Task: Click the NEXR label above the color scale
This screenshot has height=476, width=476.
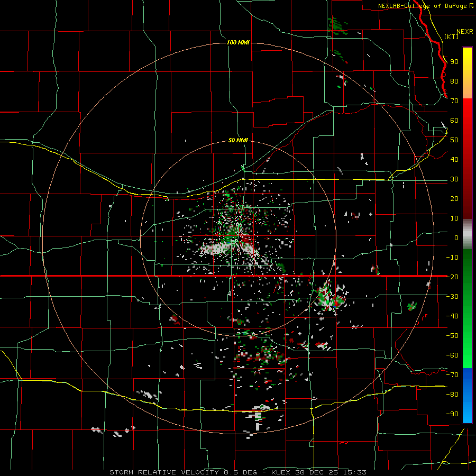Action: (465, 31)
